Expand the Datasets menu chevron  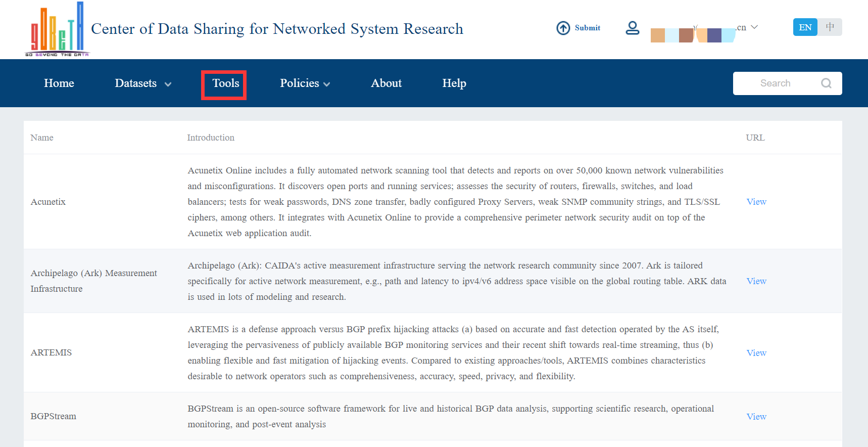coord(168,84)
